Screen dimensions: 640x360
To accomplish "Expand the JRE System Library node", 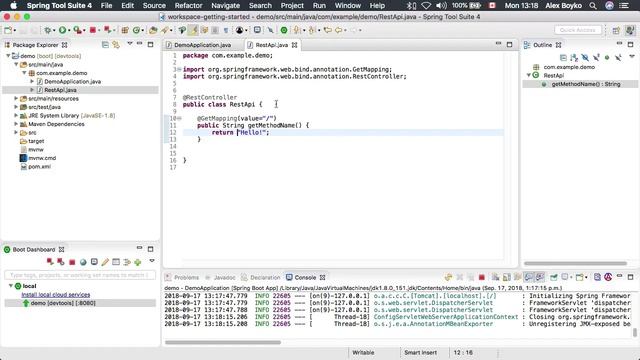I will click(16, 116).
